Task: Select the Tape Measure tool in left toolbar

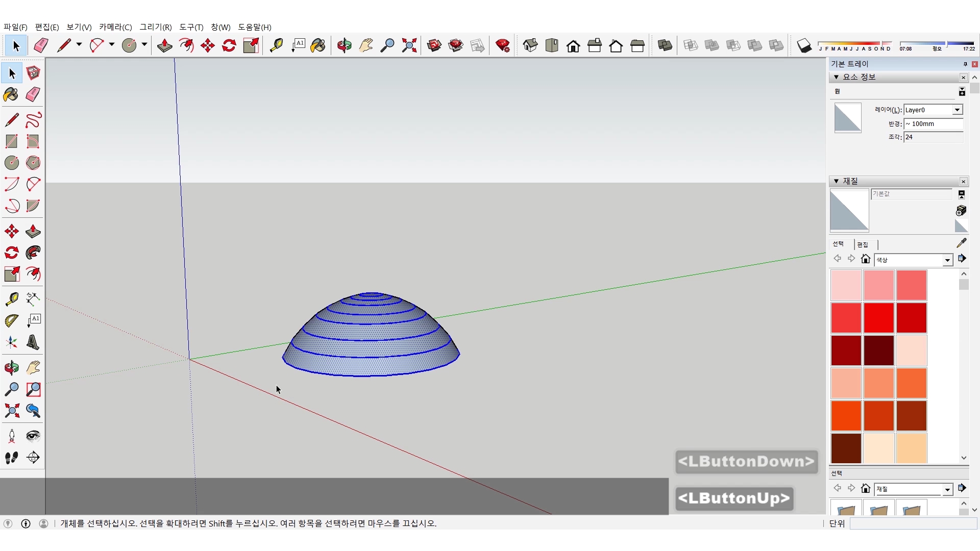Action: click(x=11, y=298)
